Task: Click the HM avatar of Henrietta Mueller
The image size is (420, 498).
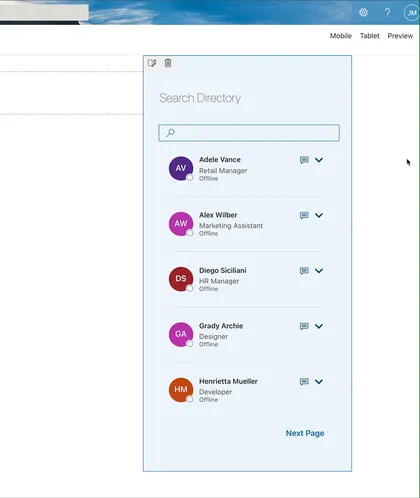Action: pos(181,390)
